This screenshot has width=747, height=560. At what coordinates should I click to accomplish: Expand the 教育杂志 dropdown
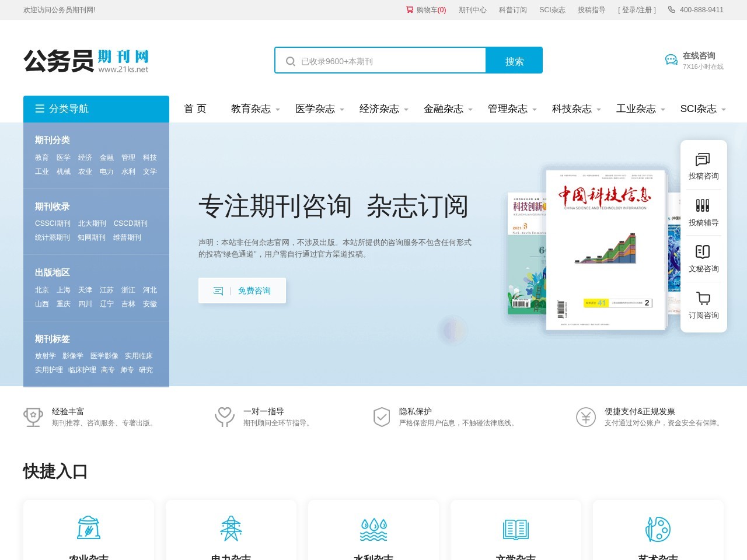point(250,108)
